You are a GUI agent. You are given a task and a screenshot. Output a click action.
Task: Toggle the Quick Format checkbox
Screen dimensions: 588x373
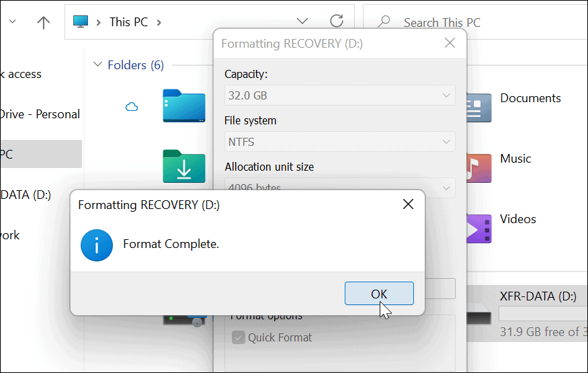click(239, 337)
